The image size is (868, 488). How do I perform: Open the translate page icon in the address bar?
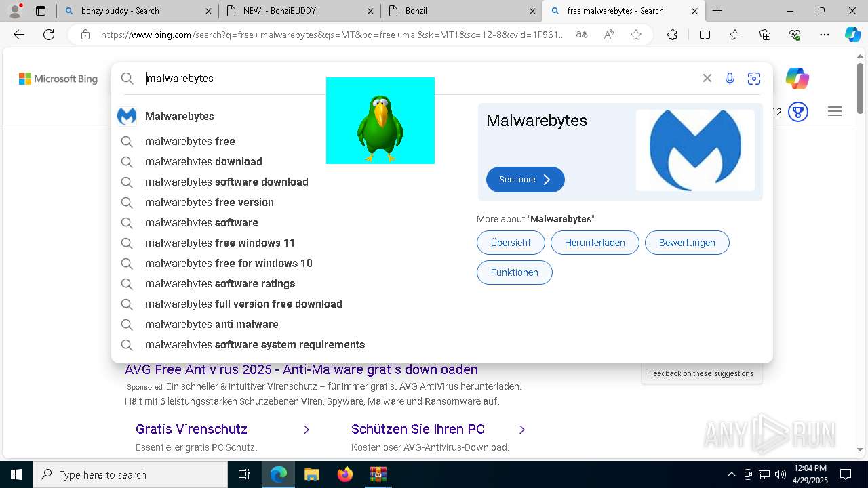click(x=582, y=35)
